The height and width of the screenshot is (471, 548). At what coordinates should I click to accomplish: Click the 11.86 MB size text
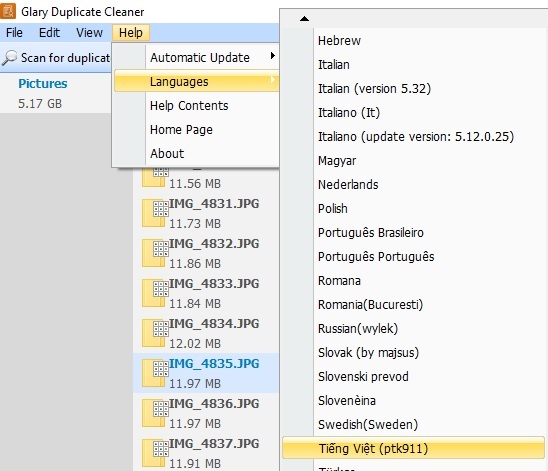195,264
